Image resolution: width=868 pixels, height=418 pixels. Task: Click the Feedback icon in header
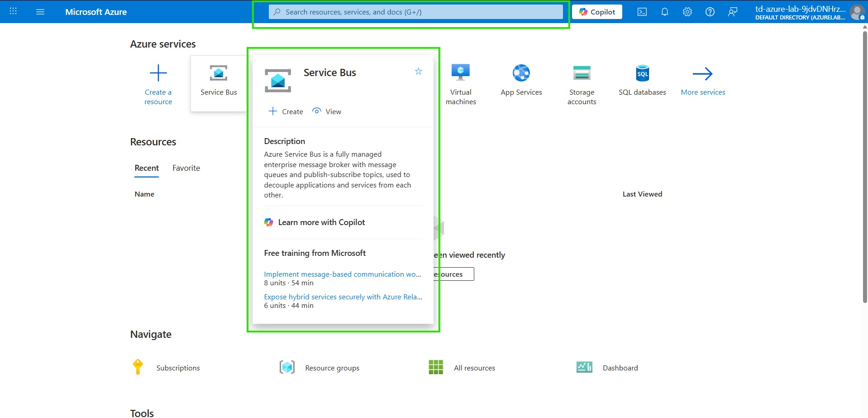[732, 12]
